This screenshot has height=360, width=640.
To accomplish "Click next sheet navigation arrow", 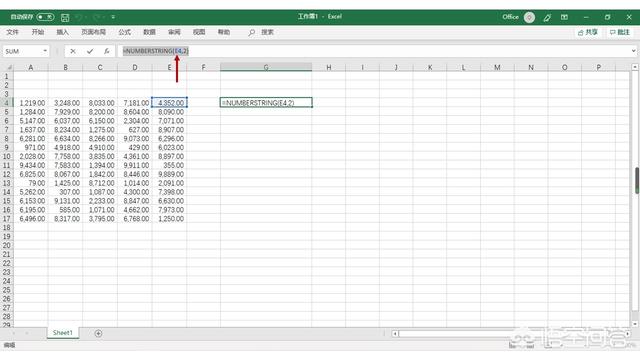I will click(x=27, y=333).
